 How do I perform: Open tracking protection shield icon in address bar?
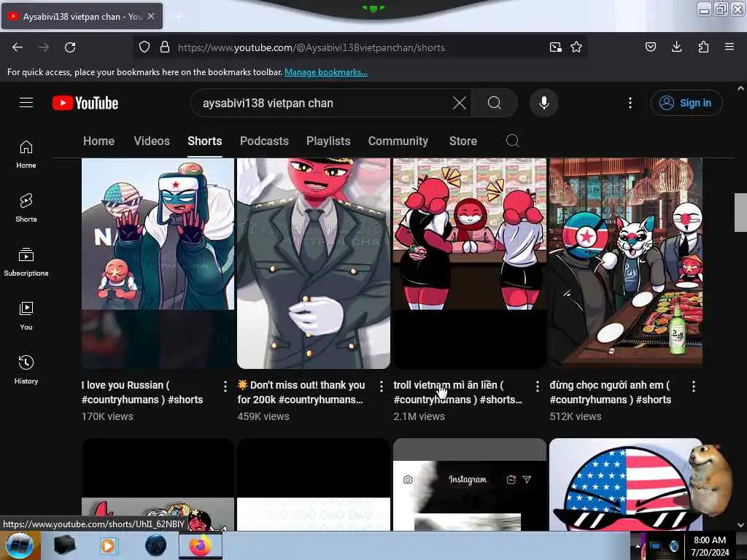[x=144, y=47]
